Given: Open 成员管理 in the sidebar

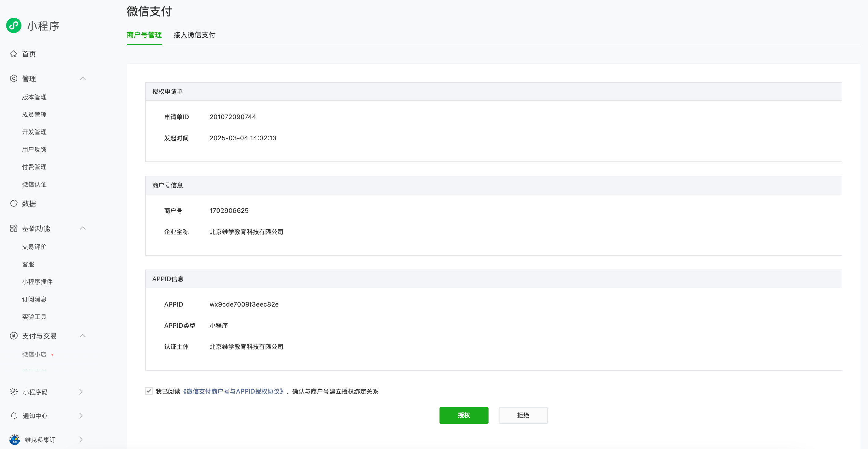Looking at the screenshot, I should [34, 115].
